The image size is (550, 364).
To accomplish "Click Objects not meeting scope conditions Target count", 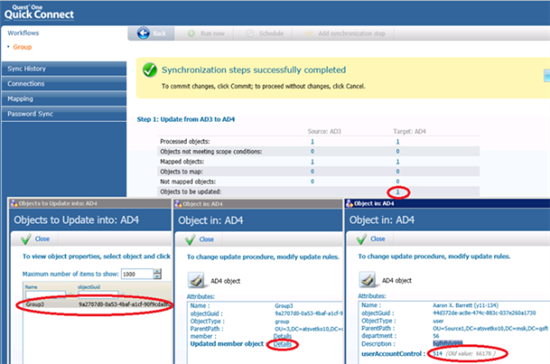I will point(397,151).
